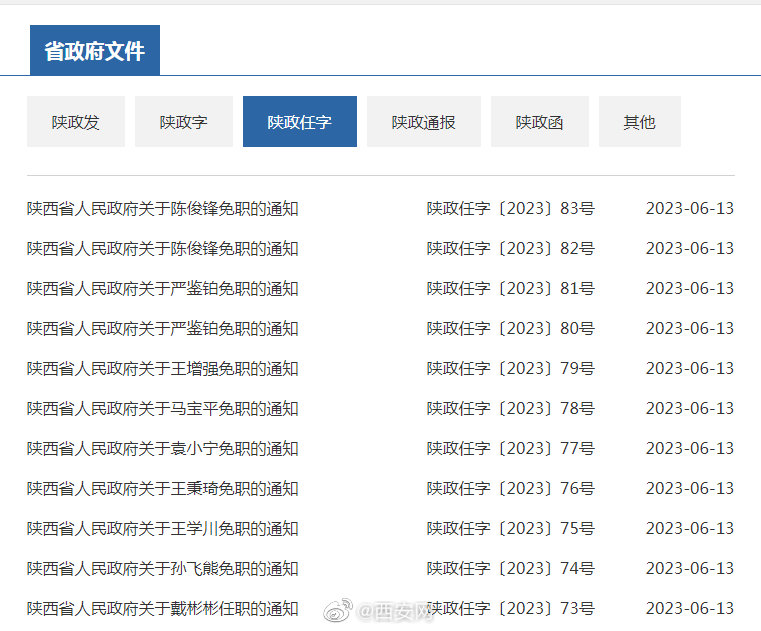Open the 马宝平免职的通知 link
Image resolution: width=761 pixels, height=631 pixels.
163,409
